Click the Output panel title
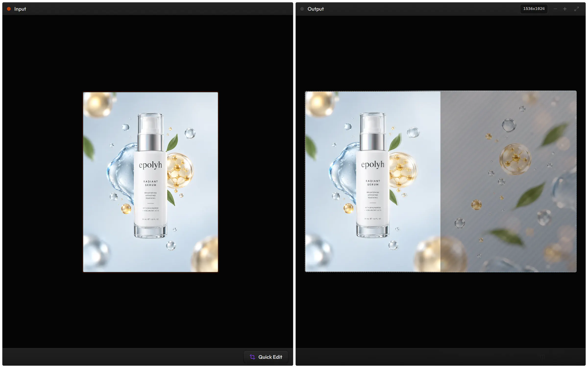Screen dimensions: 588x368 click(x=316, y=9)
